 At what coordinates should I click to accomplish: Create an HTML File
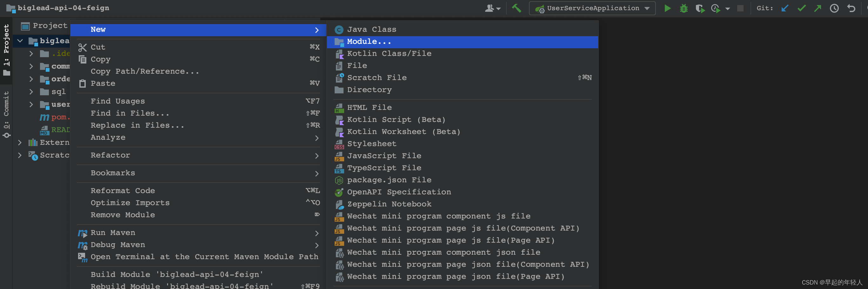pyautogui.click(x=462, y=108)
